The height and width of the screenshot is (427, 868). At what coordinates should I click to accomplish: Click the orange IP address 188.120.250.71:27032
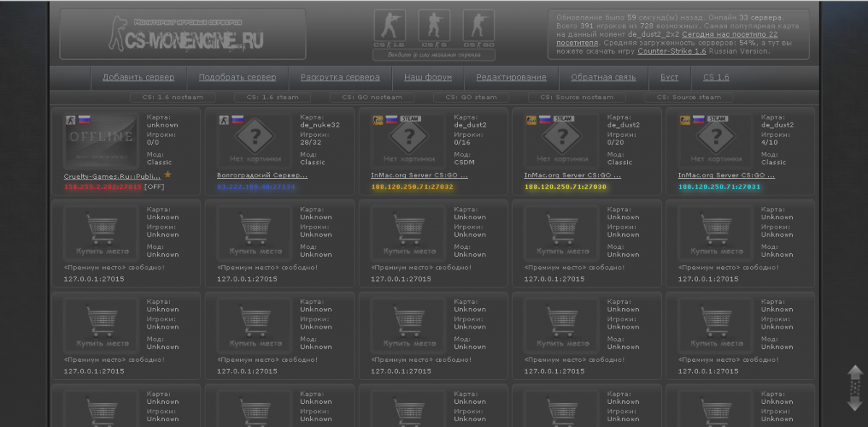pyautogui.click(x=412, y=187)
